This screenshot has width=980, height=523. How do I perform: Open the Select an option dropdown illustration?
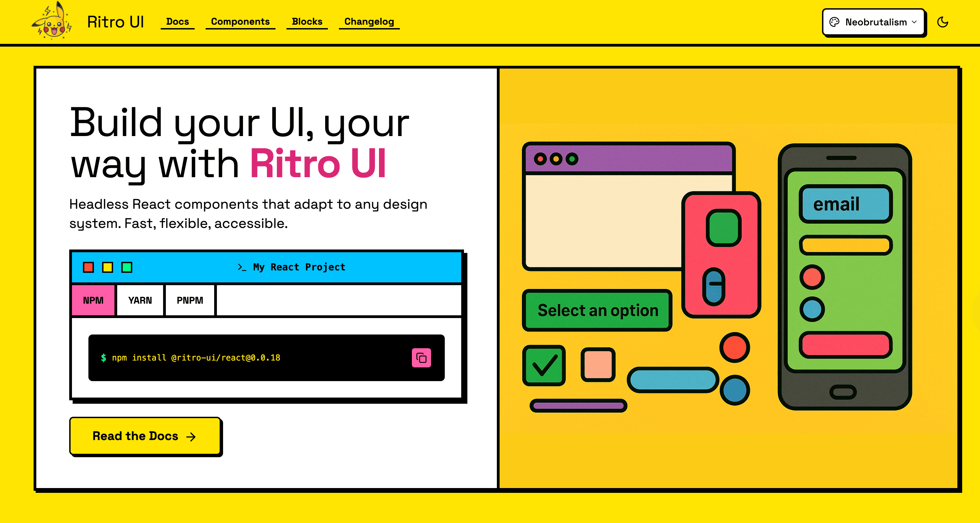597,310
